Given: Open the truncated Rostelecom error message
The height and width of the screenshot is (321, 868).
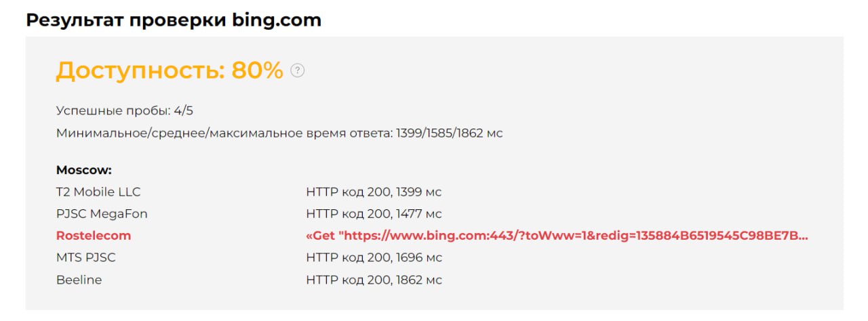Looking at the screenshot, I should pos(557,236).
